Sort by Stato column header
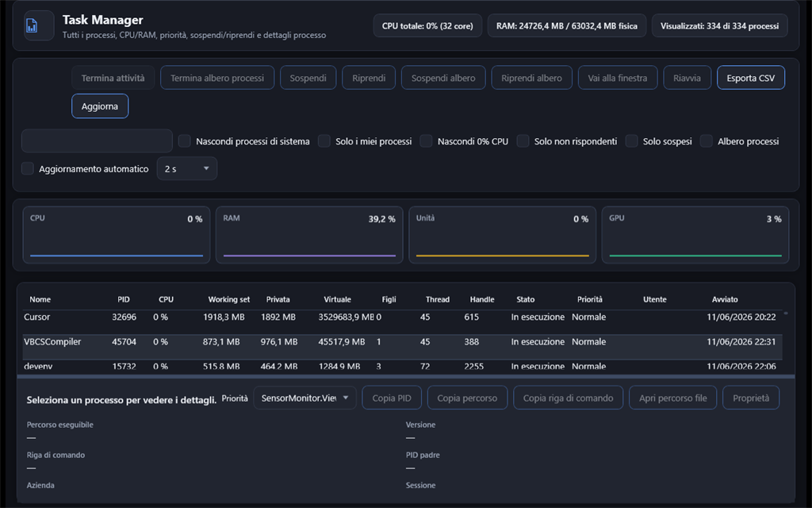 click(525, 299)
